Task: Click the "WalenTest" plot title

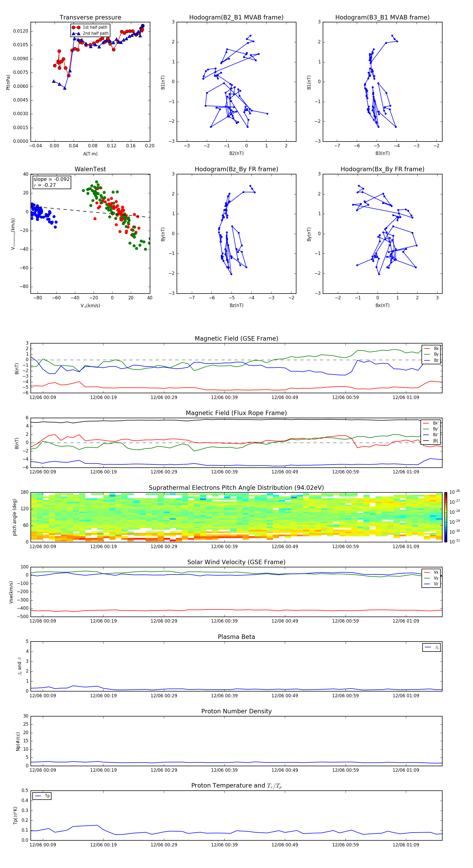Action: point(90,169)
